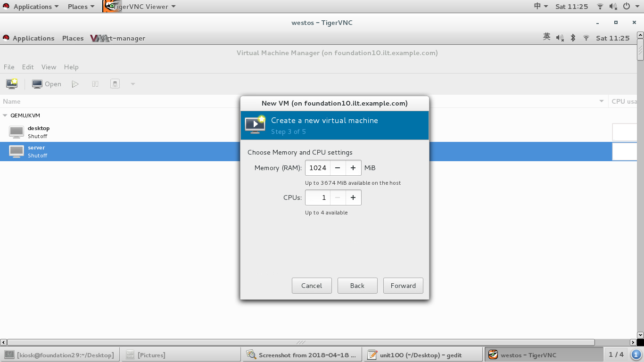Open the View menu in virt-manager
Screen dimensions: 644x362
pos(49,67)
